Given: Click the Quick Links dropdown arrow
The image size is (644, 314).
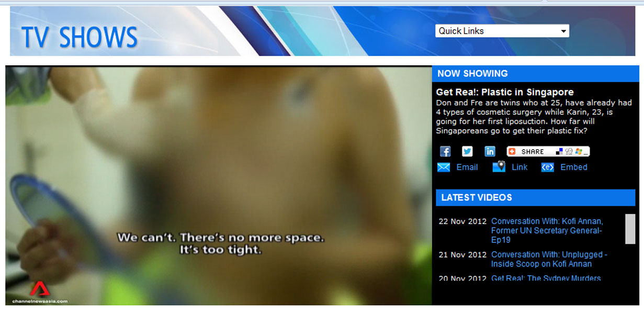Looking at the screenshot, I should pyautogui.click(x=563, y=31).
